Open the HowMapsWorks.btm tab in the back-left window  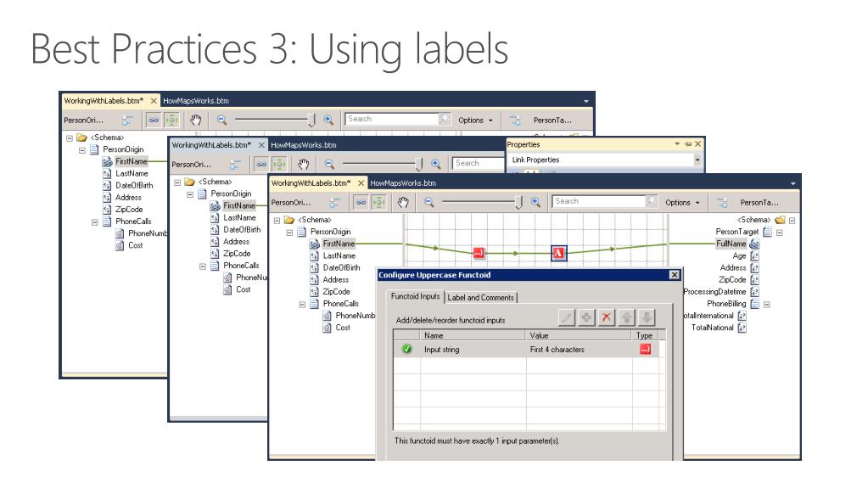[x=196, y=101]
